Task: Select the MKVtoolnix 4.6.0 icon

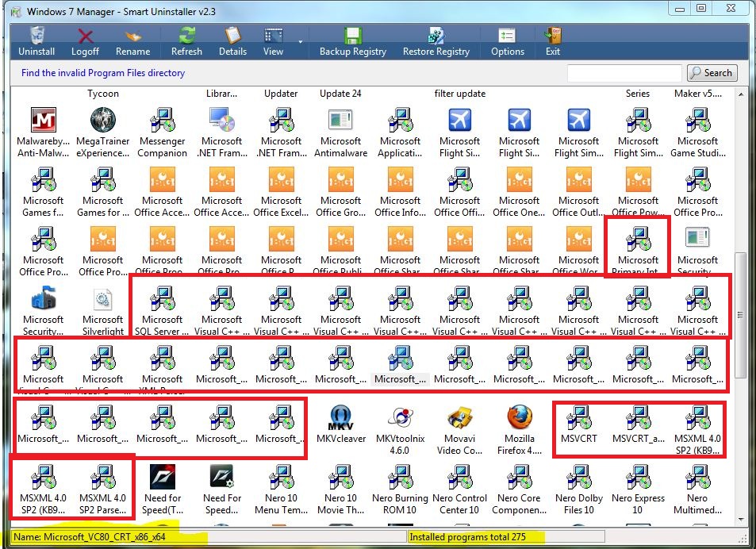Action: [400, 417]
